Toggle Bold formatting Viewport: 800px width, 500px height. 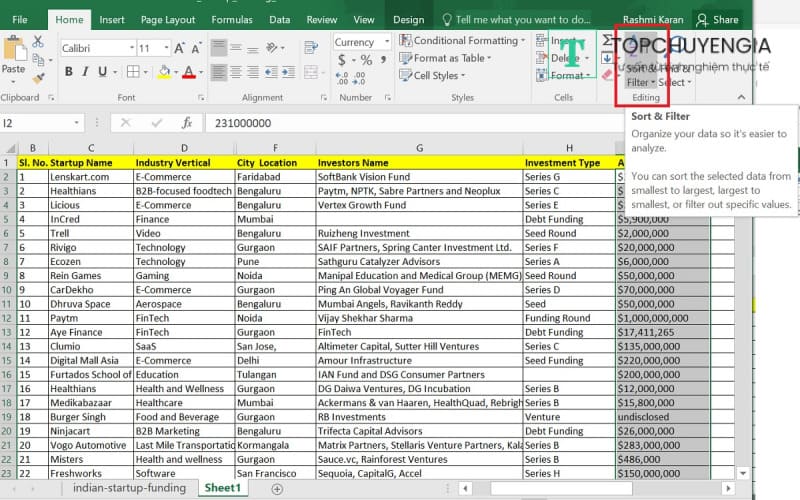(x=69, y=72)
